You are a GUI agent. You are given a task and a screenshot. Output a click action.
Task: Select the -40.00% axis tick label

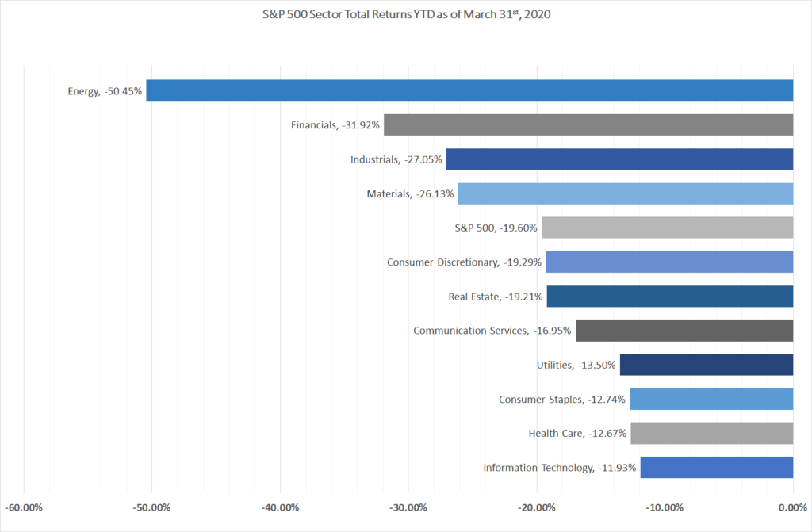280,507
